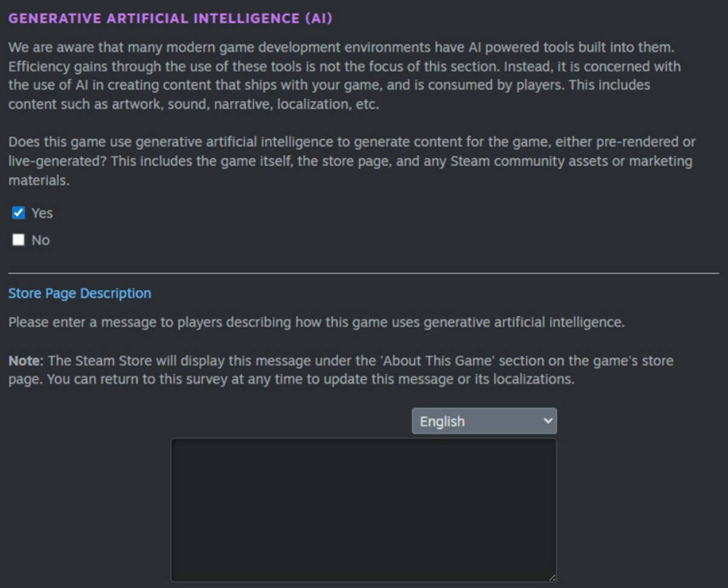Tick the No checkbox
Screen dimensions: 728x588
point(19,240)
